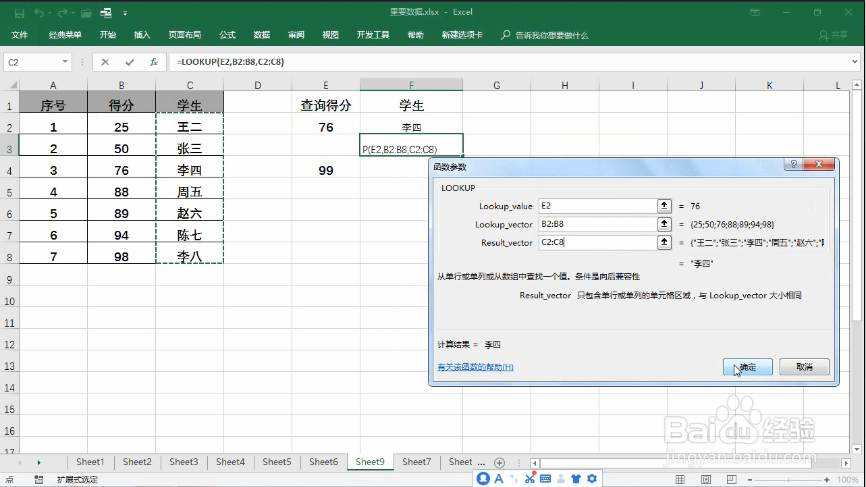Click the keyboard icon in the IME toolbar

[x=545, y=479]
